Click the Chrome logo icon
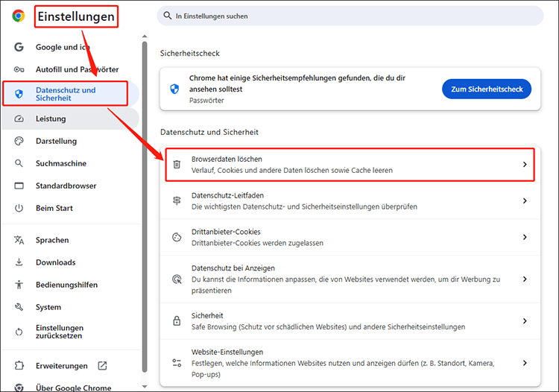This screenshot has width=559, height=392. click(x=19, y=16)
